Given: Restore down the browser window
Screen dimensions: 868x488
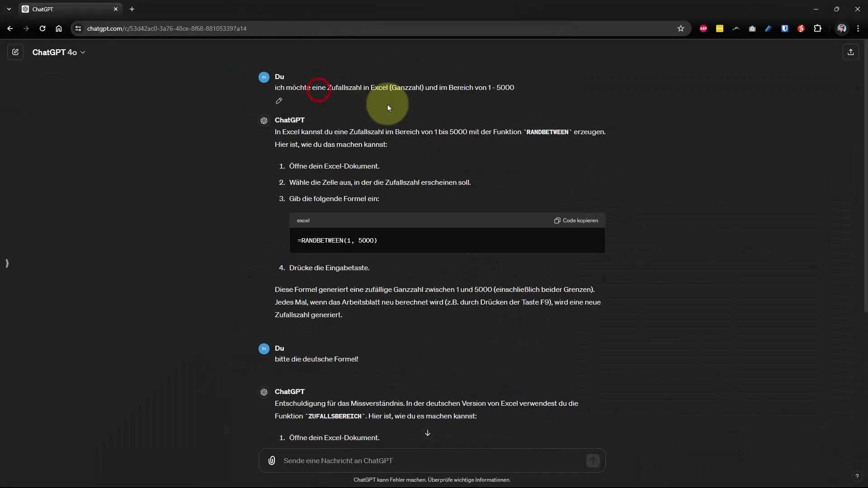Looking at the screenshot, I should [837, 9].
